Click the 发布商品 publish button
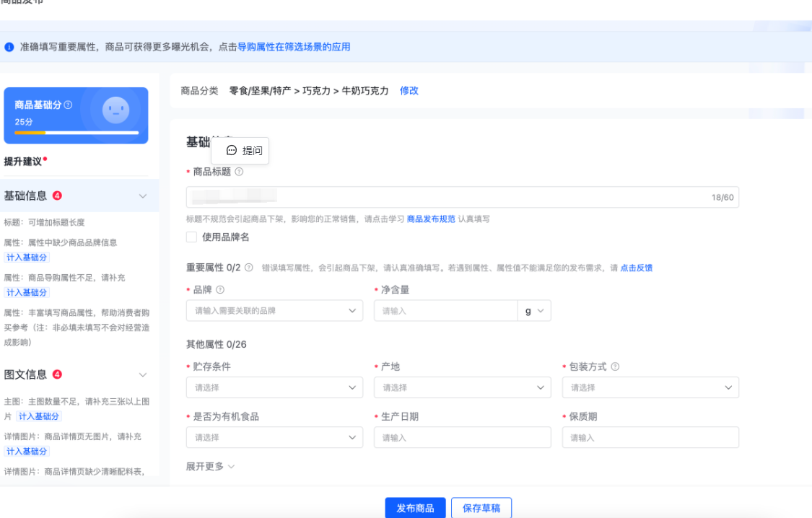This screenshot has height=518, width=812. 415,508
